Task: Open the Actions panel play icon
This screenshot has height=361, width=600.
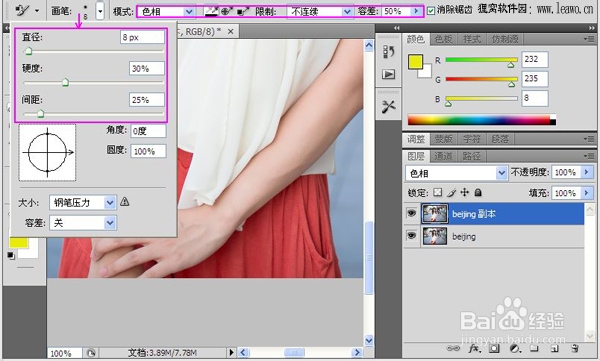Action: [x=389, y=74]
